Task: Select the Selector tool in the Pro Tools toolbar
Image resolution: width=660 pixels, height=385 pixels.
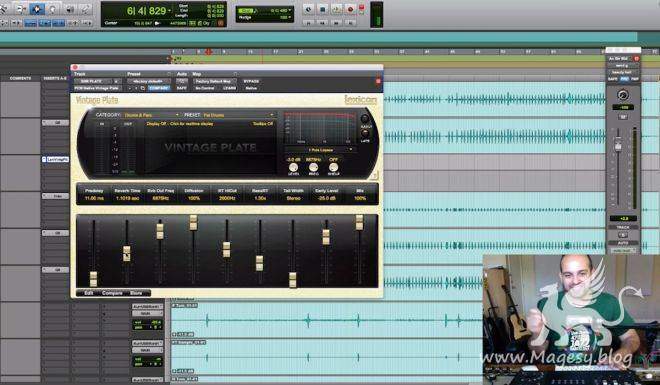Action: (x=37, y=9)
